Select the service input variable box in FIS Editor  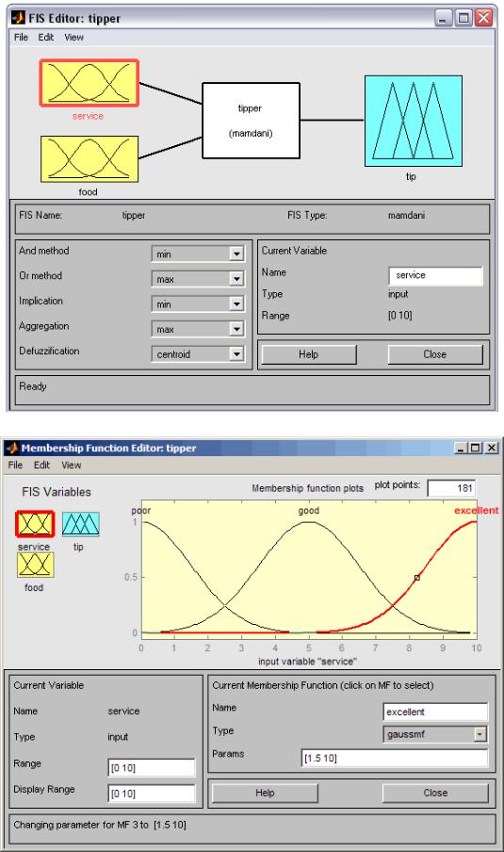[x=89, y=83]
